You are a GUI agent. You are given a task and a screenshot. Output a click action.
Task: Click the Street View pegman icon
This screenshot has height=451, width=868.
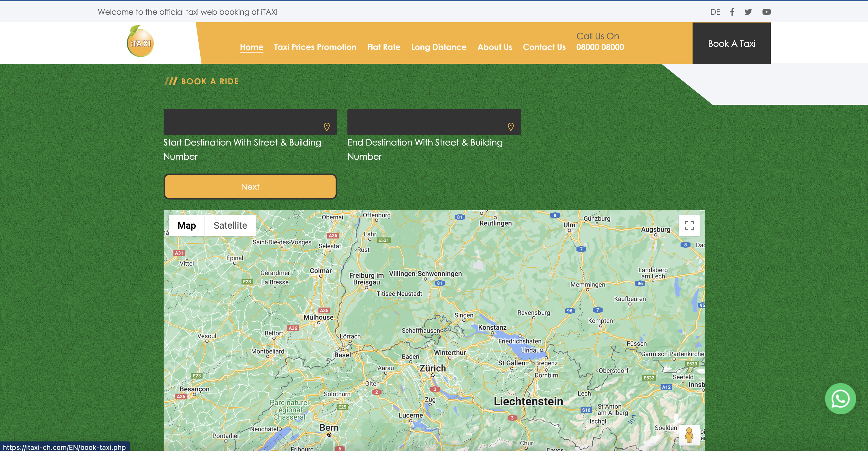689,435
